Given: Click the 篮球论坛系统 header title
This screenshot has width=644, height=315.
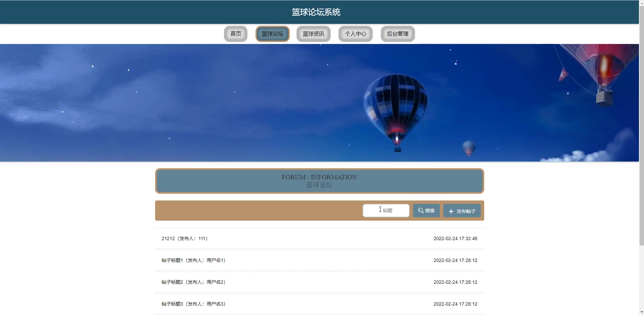Looking at the screenshot, I should pyautogui.click(x=316, y=12).
